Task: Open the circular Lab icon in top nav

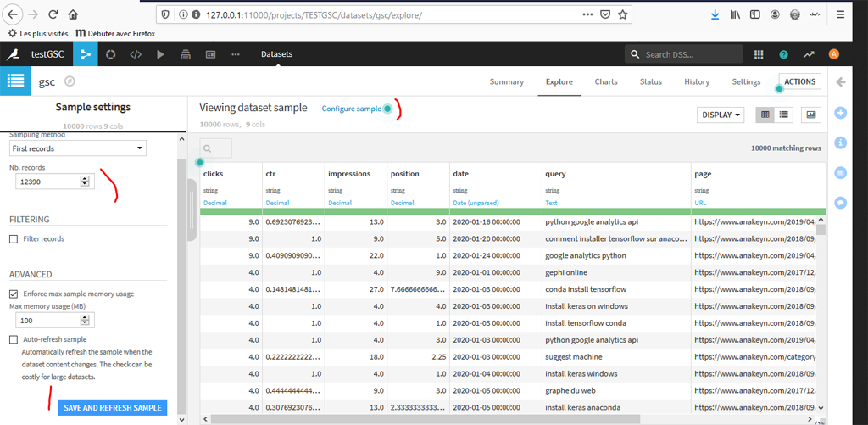Action: coord(111,54)
